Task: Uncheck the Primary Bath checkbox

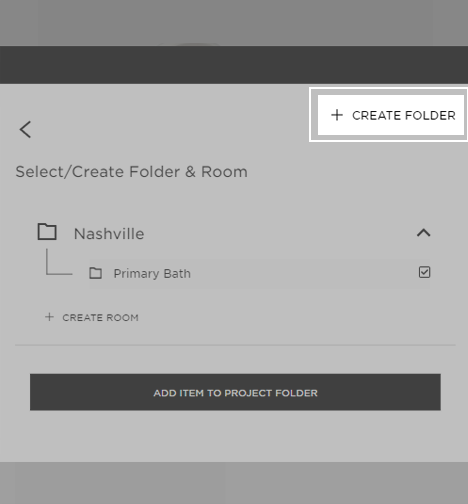Action: [x=424, y=272]
